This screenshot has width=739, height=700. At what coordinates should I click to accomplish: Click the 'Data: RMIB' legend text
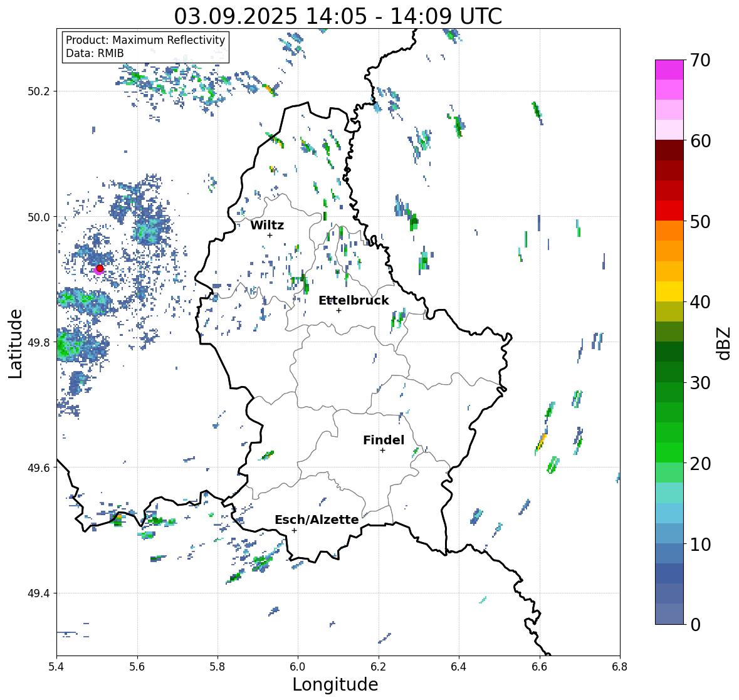click(x=95, y=53)
